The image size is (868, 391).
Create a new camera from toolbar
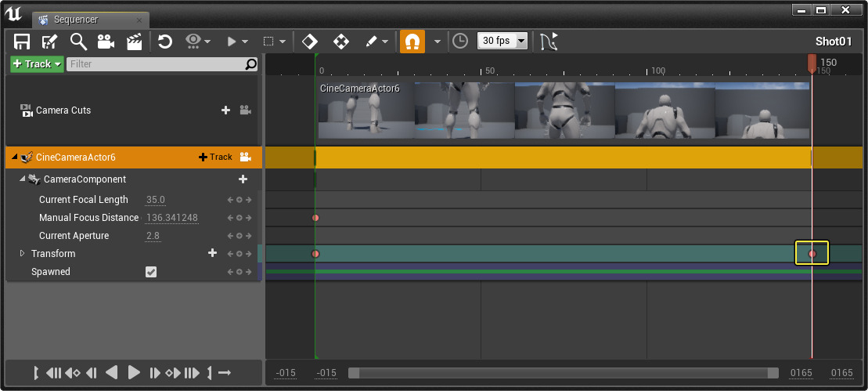(x=106, y=42)
